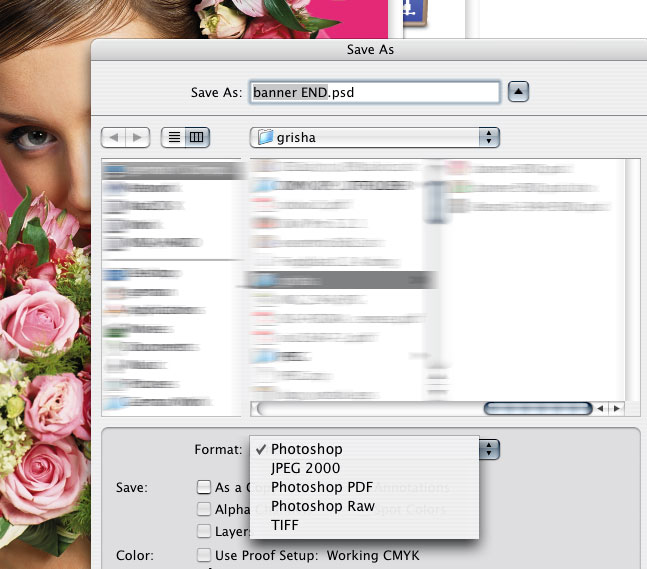Switch to column view
The height and width of the screenshot is (569, 647).
pyautogui.click(x=197, y=137)
